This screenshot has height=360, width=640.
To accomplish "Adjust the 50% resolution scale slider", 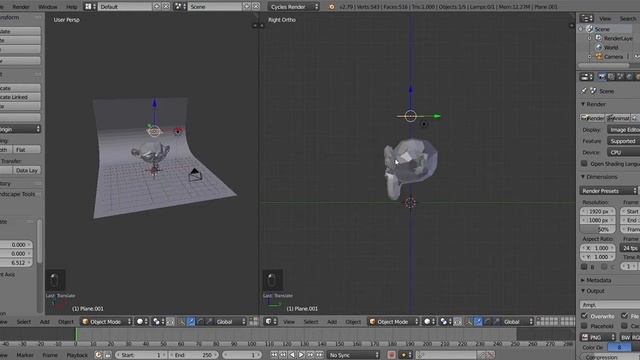I will tap(598, 229).
